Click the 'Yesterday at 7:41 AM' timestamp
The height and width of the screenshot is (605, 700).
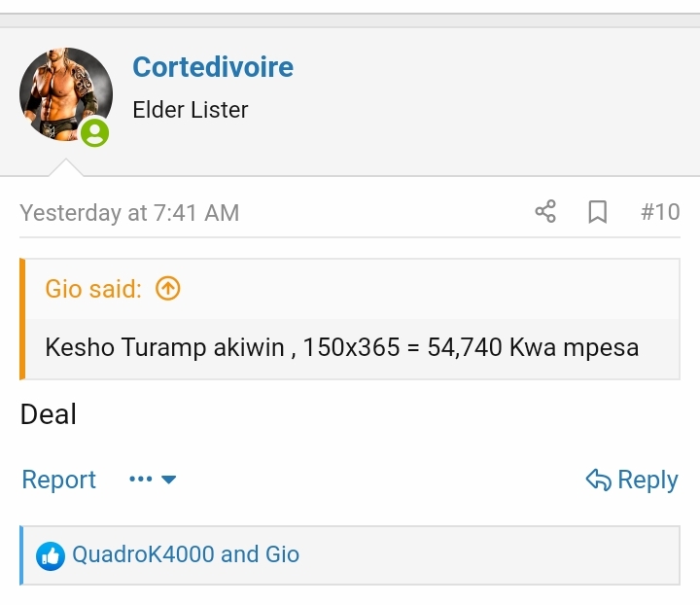coord(129,213)
